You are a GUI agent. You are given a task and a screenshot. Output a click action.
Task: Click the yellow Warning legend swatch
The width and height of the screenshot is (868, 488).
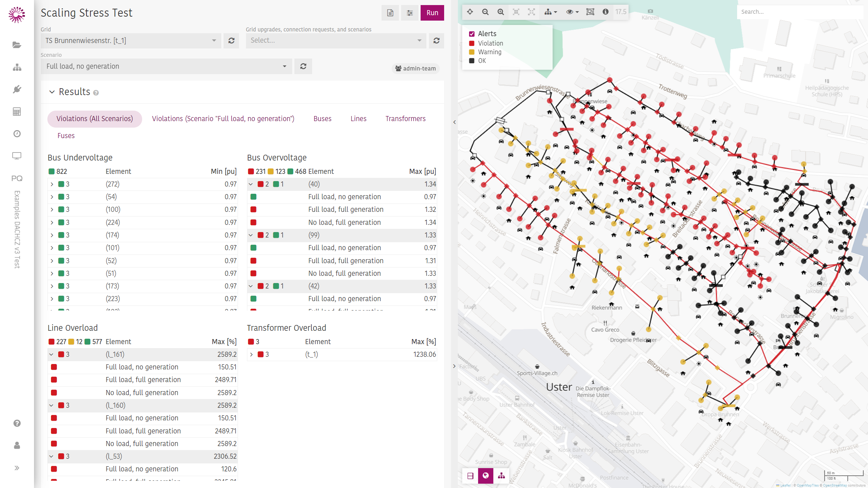pyautogui.click(x=472, y=52)
